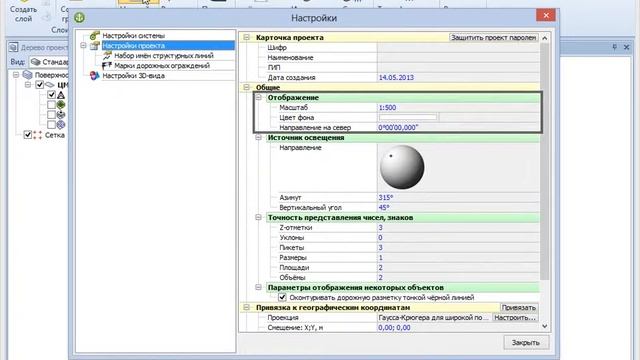
Task: Collapse the Общие section
Action: click(247, 87)
